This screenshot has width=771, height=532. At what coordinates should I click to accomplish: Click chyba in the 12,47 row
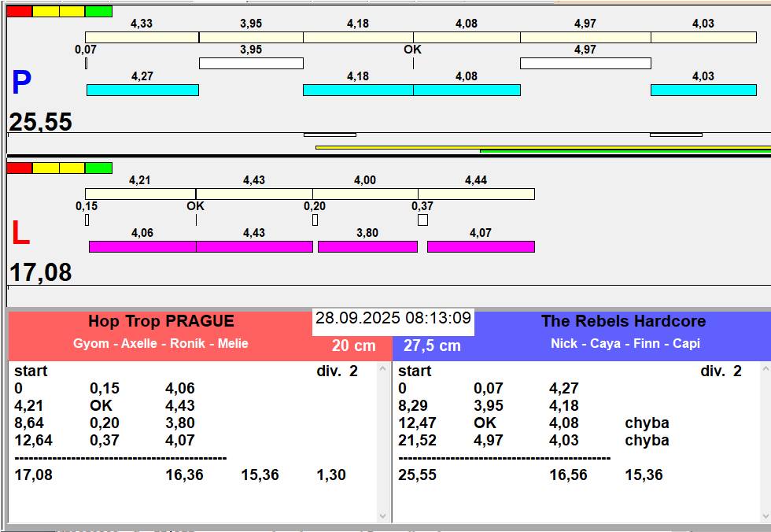pyautogui.click(x=647, y=423)
